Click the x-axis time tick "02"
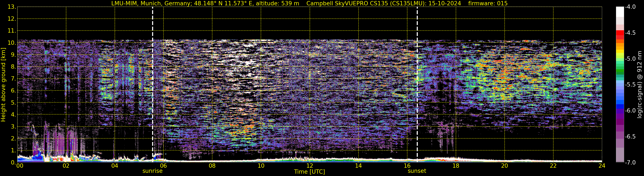The width and height of the screenshot is (644, 176). [66, 166]
